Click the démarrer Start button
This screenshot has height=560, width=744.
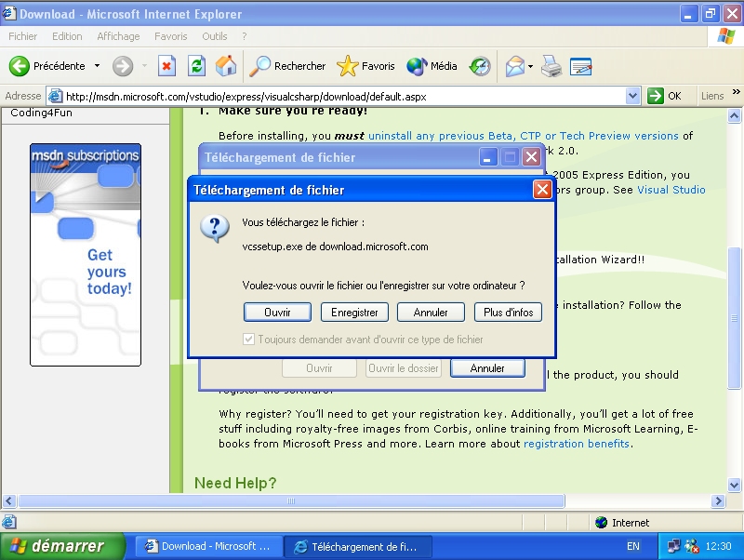point(62,546)
